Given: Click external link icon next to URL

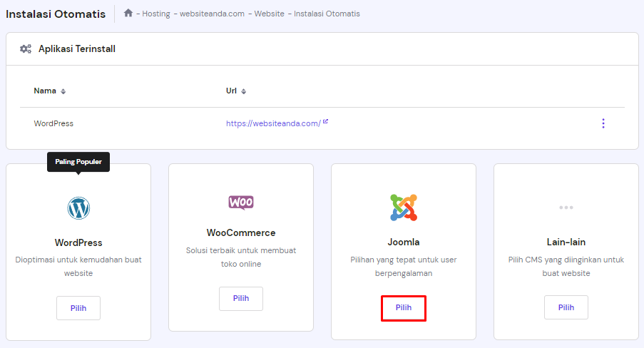Looking at the screenshot, I should pos(325,122).
